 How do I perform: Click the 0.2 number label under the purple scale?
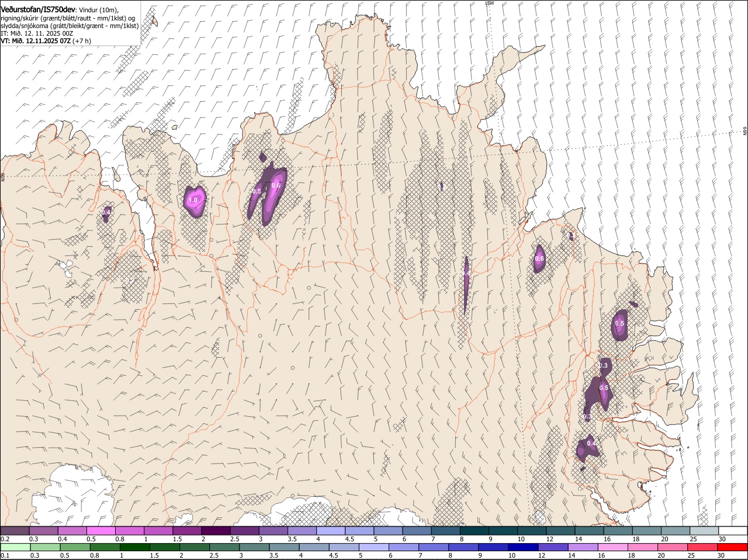click(x=5, y=538)
